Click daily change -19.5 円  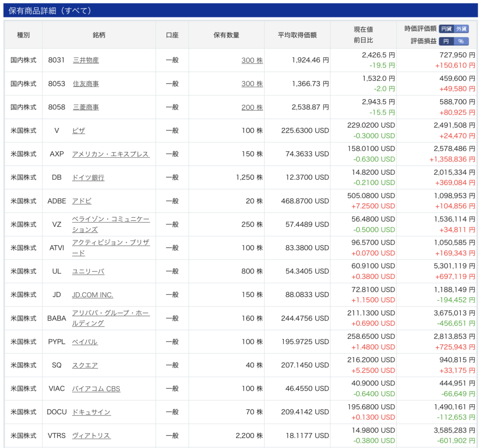(x=382, y=65)
